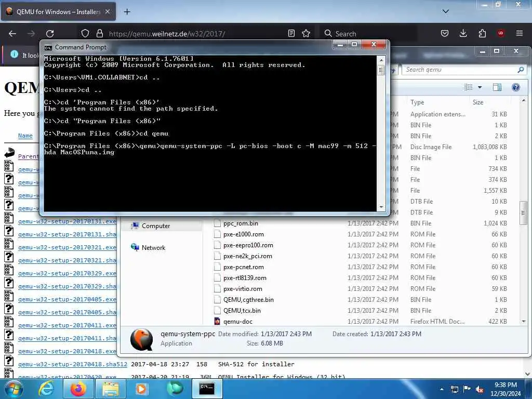The width and height of the screenshot is (532, 399).
Task: Select pxe-ne2k_pci.rom file
Action: 248,256
